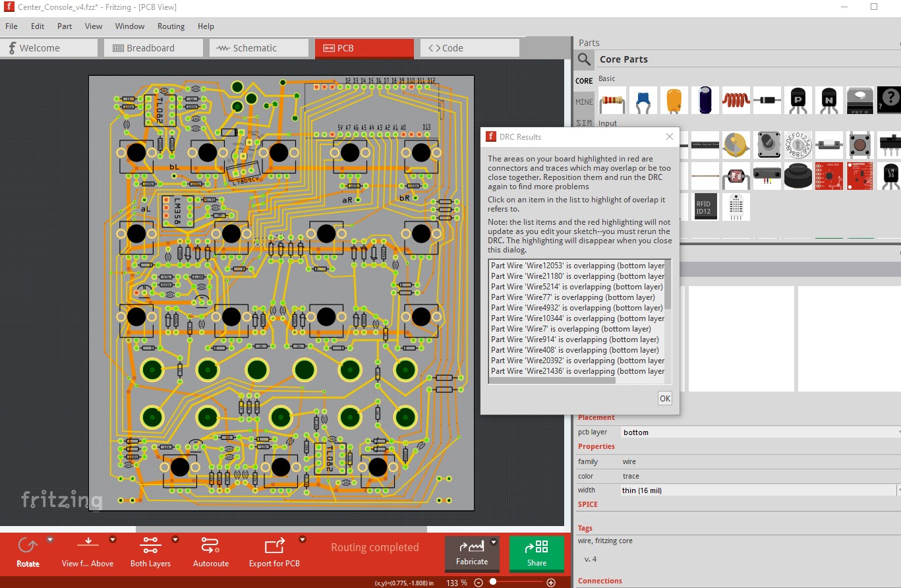Open the parts search magnifier
This screenshot has width=901, height=588.
click(x=584, y=59)
